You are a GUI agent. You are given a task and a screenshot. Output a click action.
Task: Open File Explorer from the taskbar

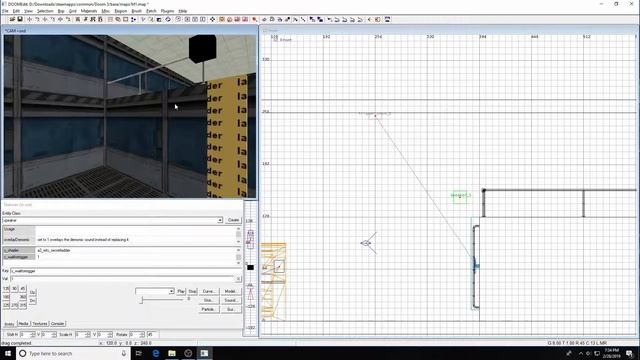pos(172,353)
